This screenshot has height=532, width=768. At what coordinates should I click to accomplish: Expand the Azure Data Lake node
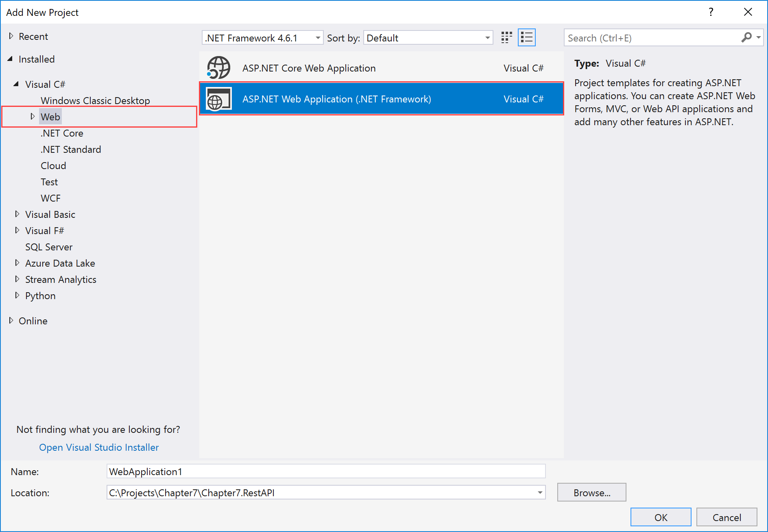17,263
